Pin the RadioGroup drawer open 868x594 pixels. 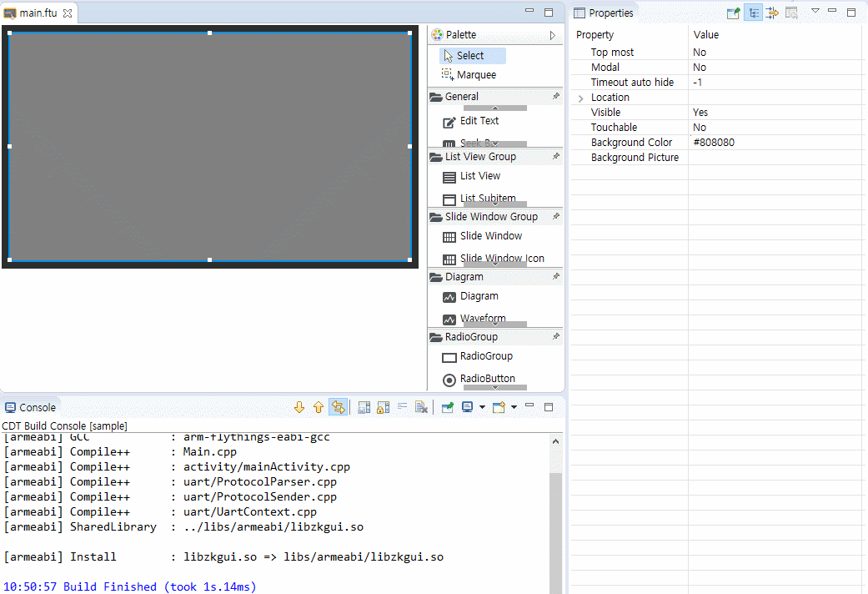(556, 336)
